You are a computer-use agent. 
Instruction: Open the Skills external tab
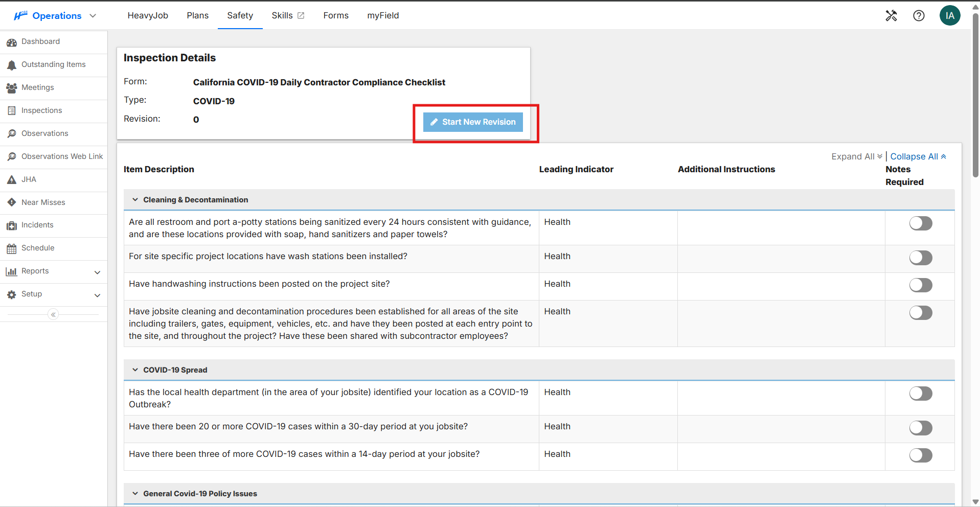click(x=288, y=15)
